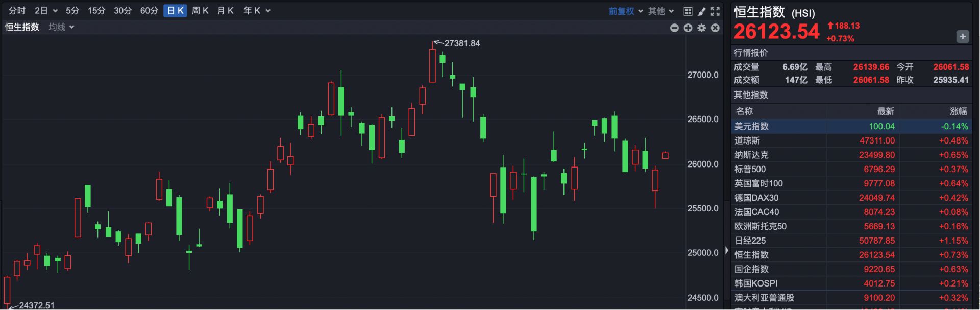980x310 pixels.
Task: Collapse the right quote panel arrow
Action: pyautogui.click(x=727, y=251)
